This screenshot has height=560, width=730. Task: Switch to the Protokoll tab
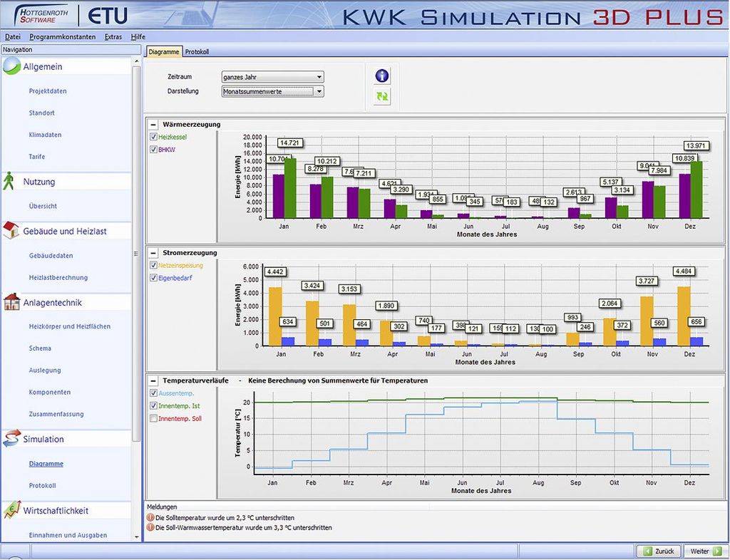(x=197, y=51)
